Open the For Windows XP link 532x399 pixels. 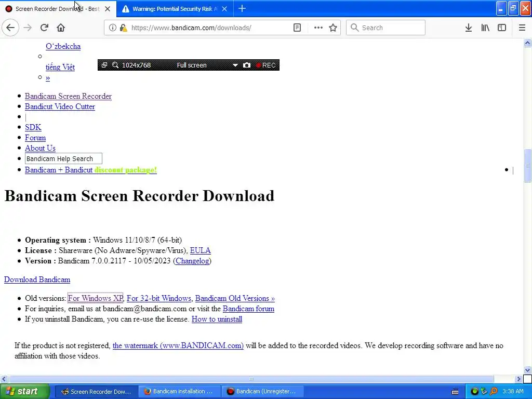[96, 298]
